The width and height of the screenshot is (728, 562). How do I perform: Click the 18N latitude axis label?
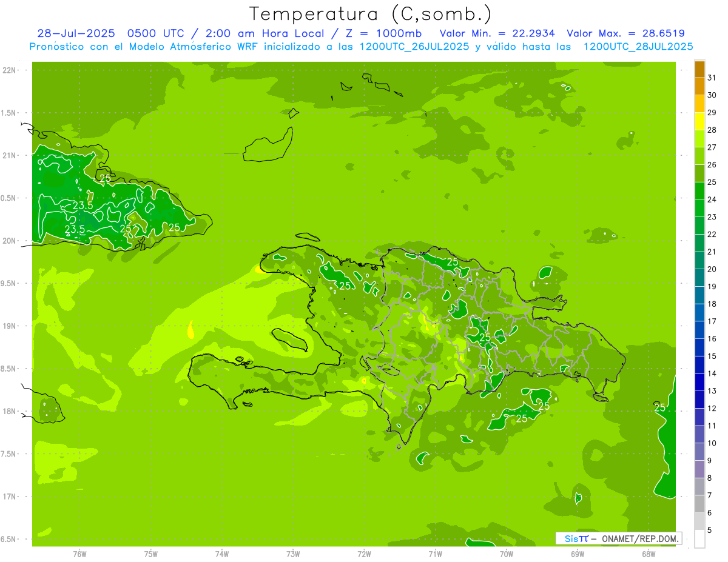click(x=10, y=411)
